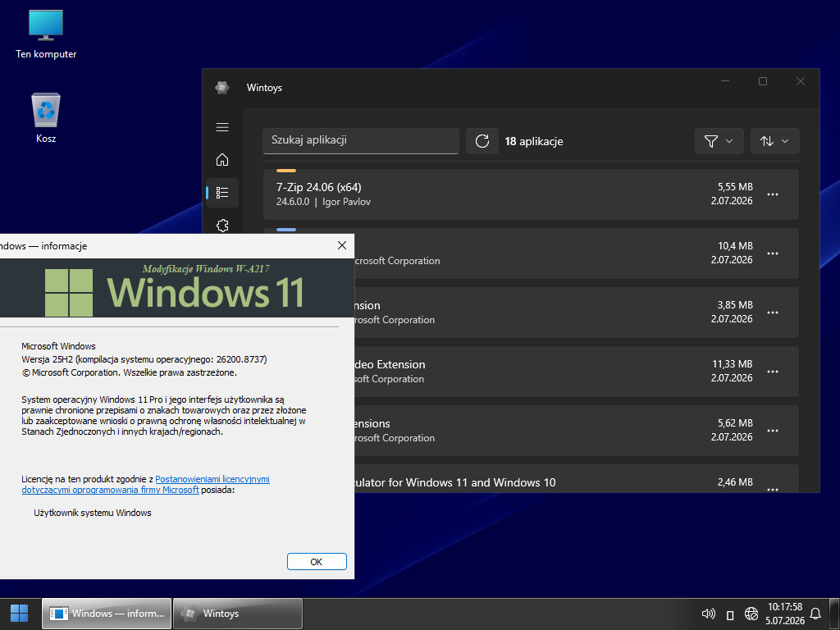Select the 11,33 MB Video Extension entry
The height and width of the screenshot is (630, 840).
tap(576, 372)
